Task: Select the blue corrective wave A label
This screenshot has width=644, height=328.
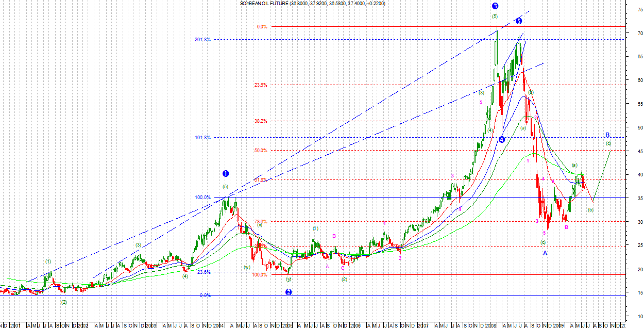Action: (x=545, y=253)
